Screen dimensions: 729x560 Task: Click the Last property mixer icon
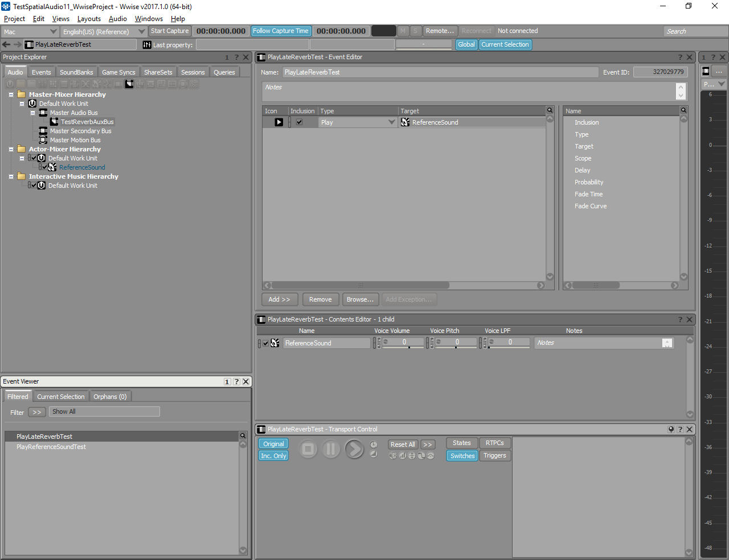(x=147, y=44)
